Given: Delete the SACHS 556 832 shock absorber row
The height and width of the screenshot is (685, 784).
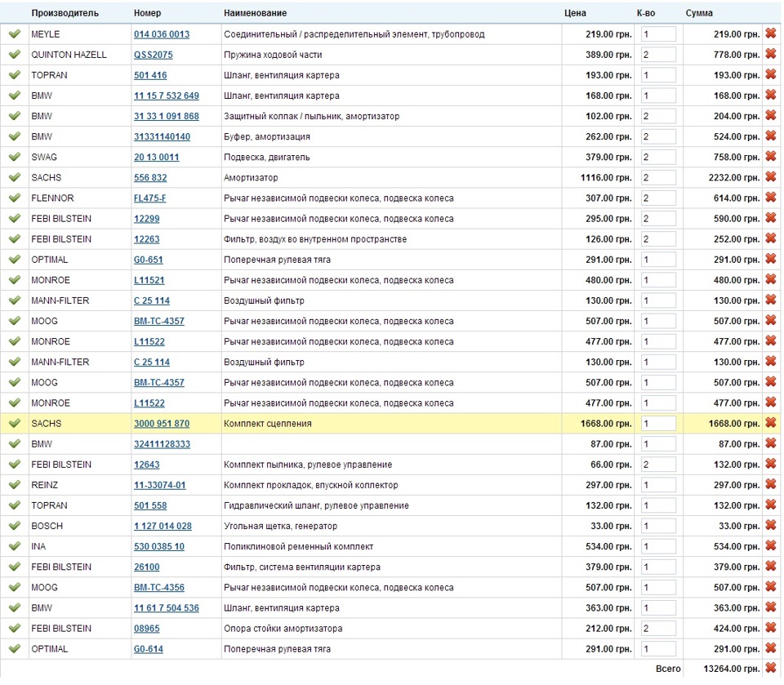Looking at the screenshot, I should click(x=770, y=177).
